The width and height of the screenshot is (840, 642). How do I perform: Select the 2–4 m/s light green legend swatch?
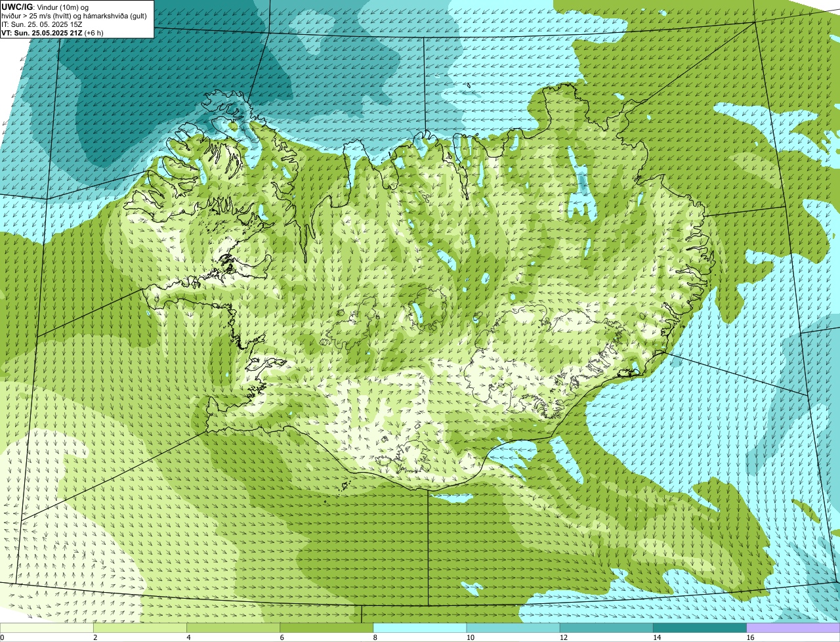click(140, 628)
